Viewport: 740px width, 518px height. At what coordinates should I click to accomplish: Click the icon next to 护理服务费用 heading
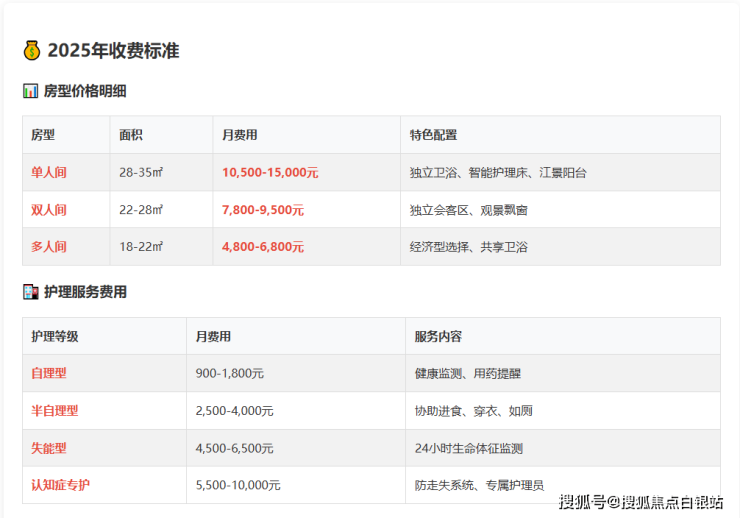pyautogui.click(x=30, y=292)
